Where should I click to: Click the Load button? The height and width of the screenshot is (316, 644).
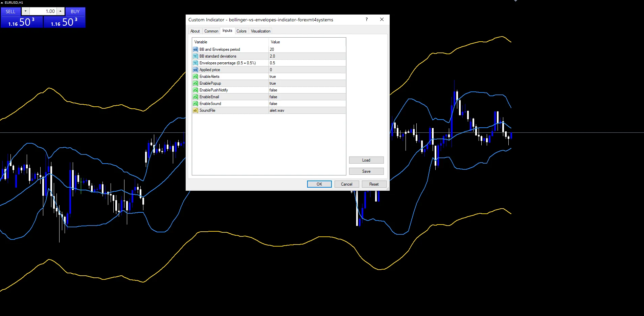(x=366, y=160)
